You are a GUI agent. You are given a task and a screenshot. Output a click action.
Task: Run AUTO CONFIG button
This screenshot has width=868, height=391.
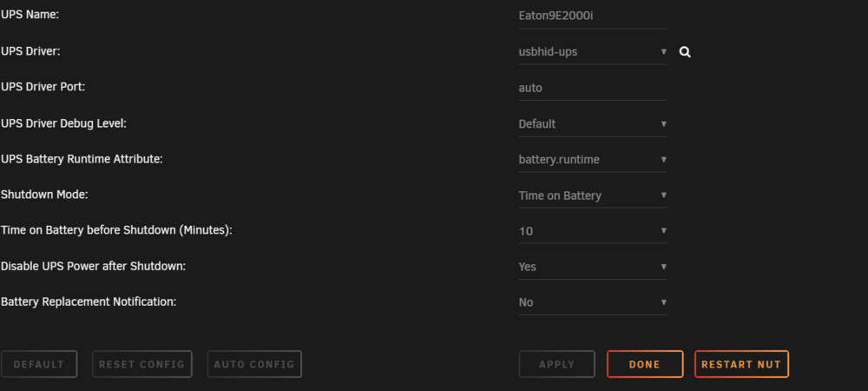tap(254, 364)
